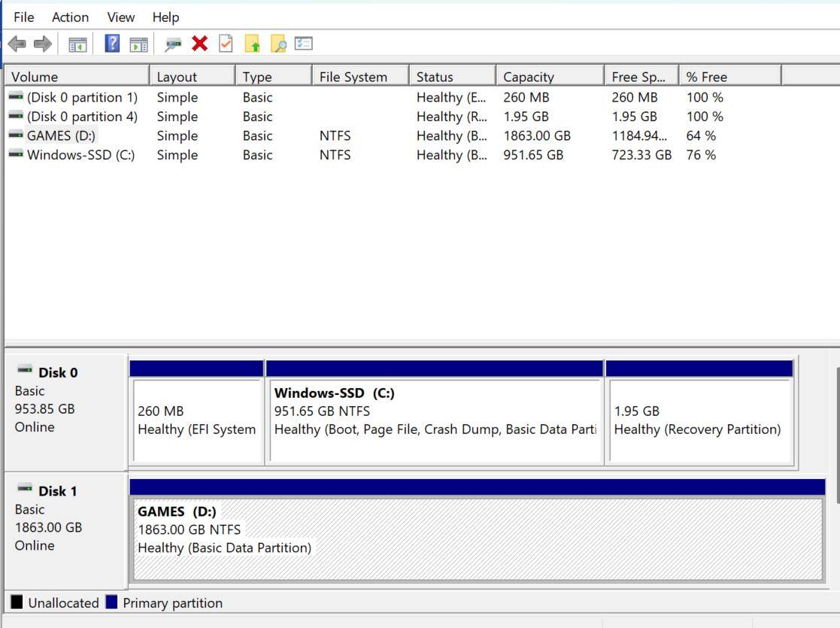Open Help via blue question mark icon

pyautogui.click(x=112, y=44)
